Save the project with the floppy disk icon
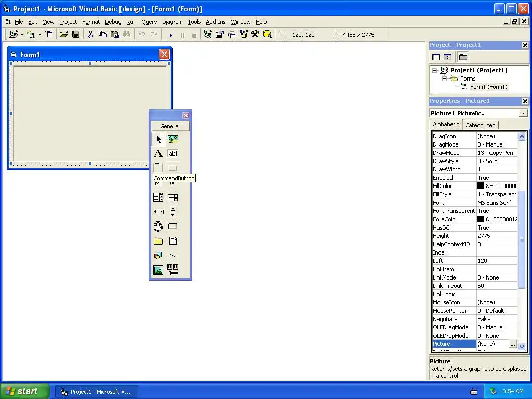Screen dimensions: 532x399 click(76, 35)
